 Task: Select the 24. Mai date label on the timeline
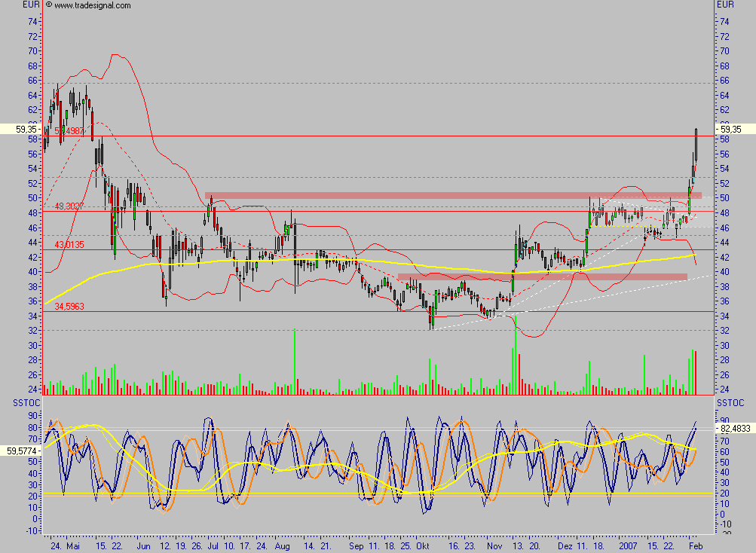[x=65, y=546]
